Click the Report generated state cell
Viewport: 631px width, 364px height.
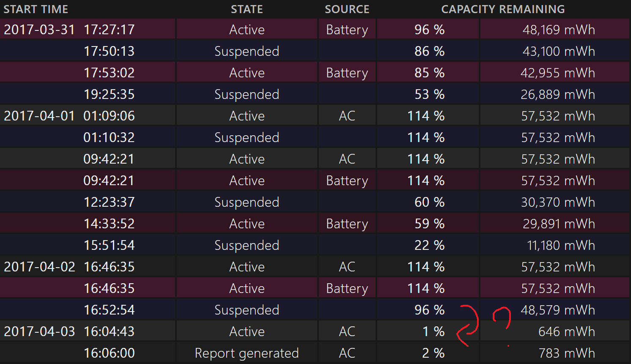(x=247, y=353)
